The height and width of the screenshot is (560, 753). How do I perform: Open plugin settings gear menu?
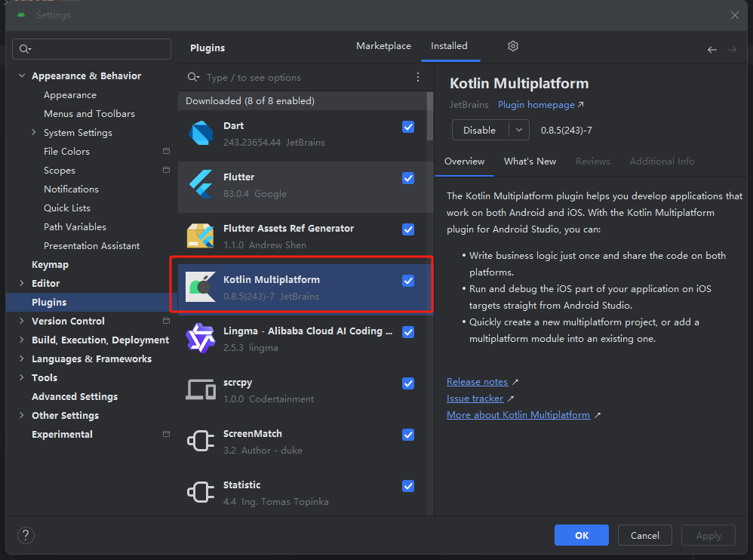click(x=513, y=46)
